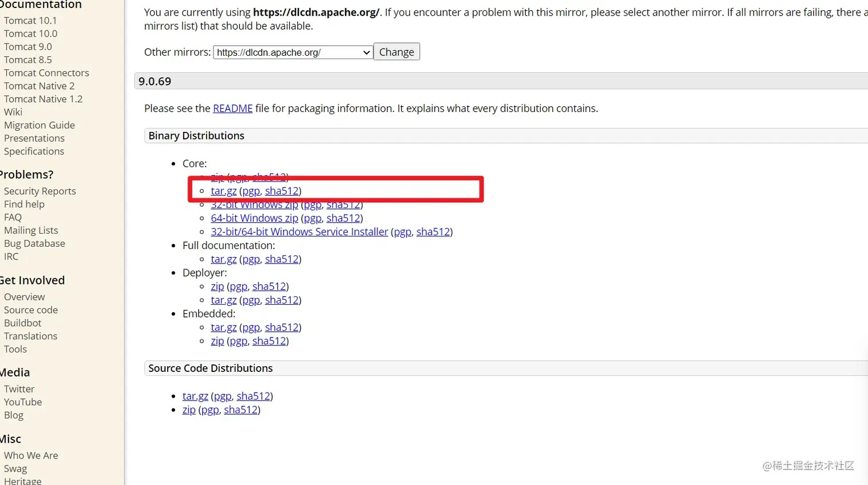This screenshot has height=485, width=868.
Task: Open Tomcat 9.0 documentation in sidebar
Action: [28, 47]
